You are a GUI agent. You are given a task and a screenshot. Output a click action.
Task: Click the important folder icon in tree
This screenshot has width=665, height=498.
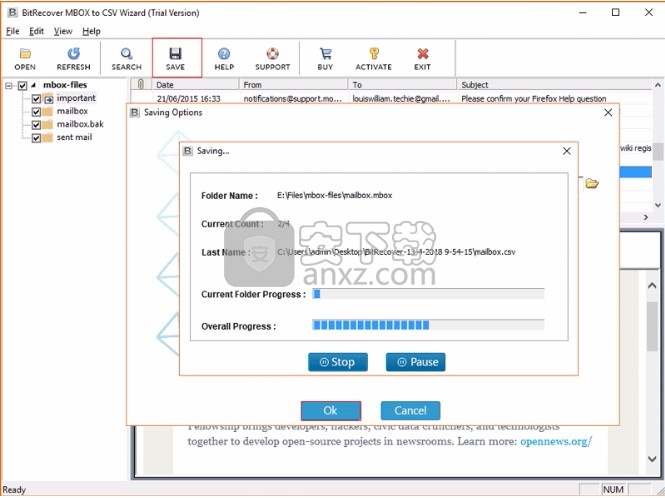(48, 99)
